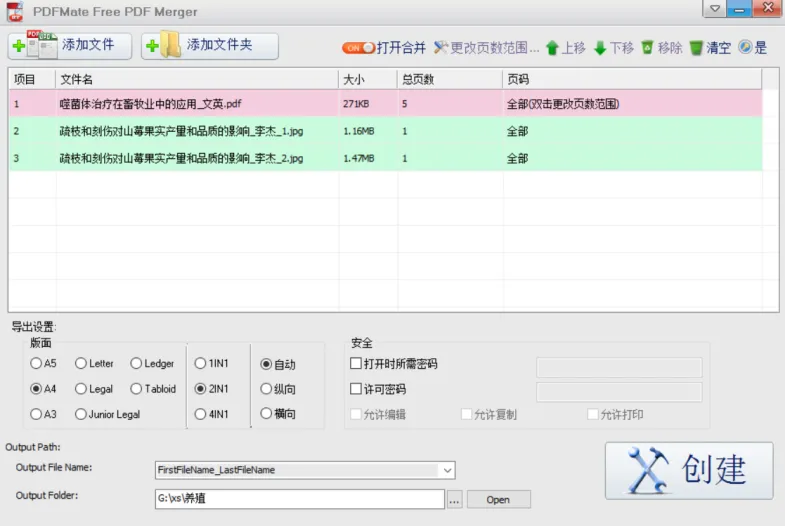Open the title bar dropdown arrow menu
Screen dimensions: 785x526
[712, 9]
